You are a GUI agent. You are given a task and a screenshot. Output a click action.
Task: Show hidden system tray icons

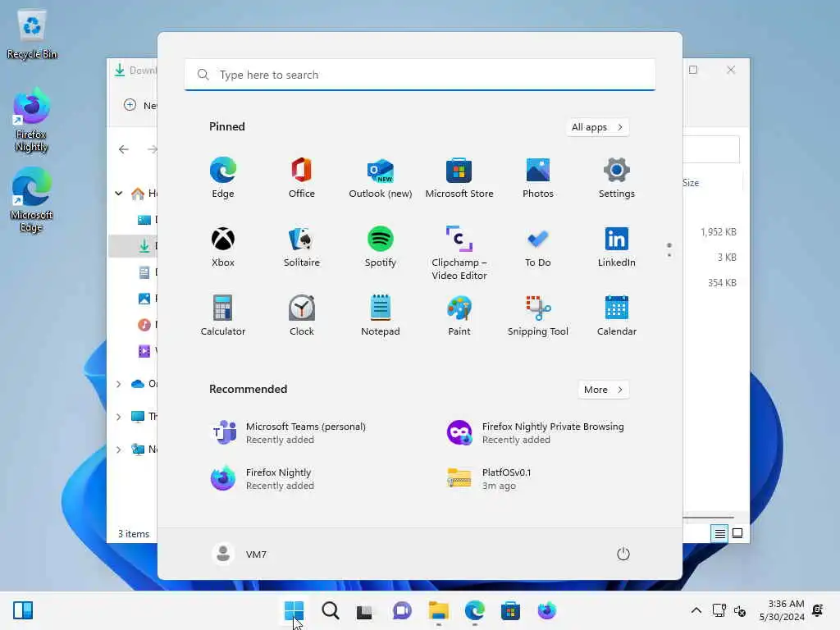(696, 610)
